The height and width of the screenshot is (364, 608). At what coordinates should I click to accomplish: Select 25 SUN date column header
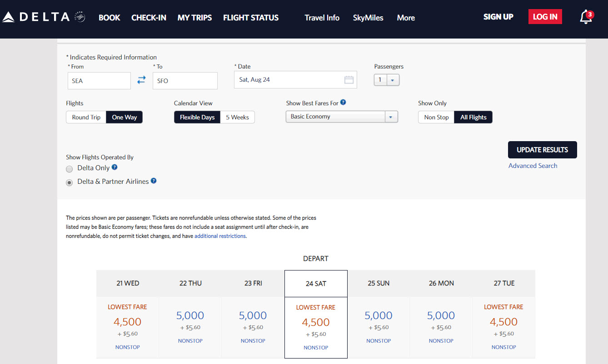pyautogui.click(x=379, y=283)
